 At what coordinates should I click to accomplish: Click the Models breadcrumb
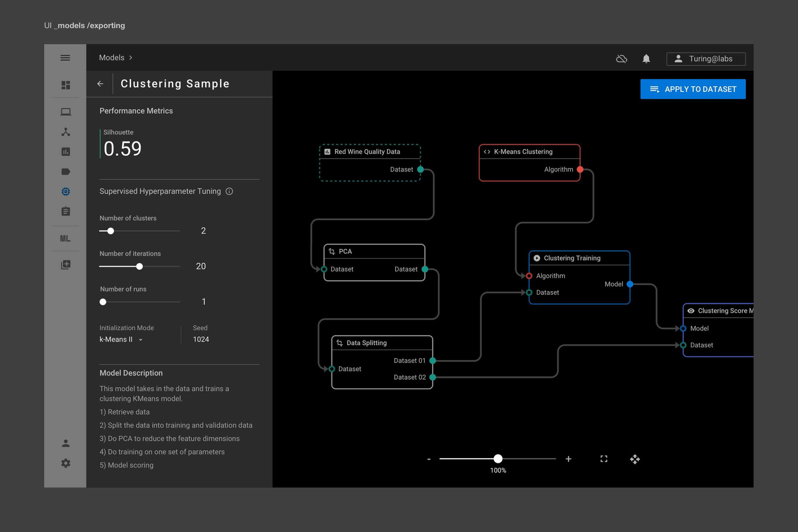(x=112, y=57)
